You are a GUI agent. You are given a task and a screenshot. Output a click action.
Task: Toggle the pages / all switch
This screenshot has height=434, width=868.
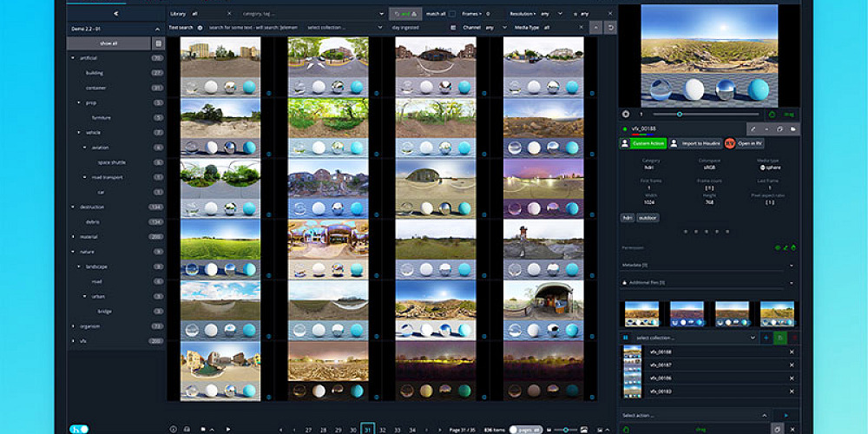(x=525, y=429)
